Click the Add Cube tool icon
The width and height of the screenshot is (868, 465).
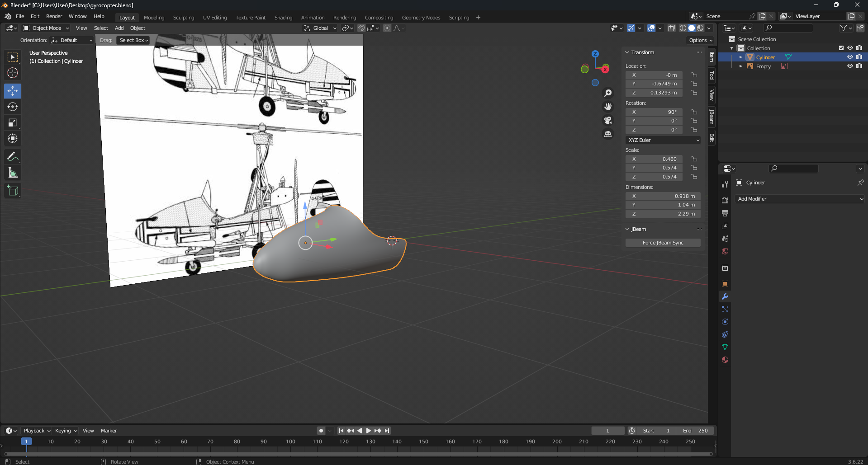point(13,191)
